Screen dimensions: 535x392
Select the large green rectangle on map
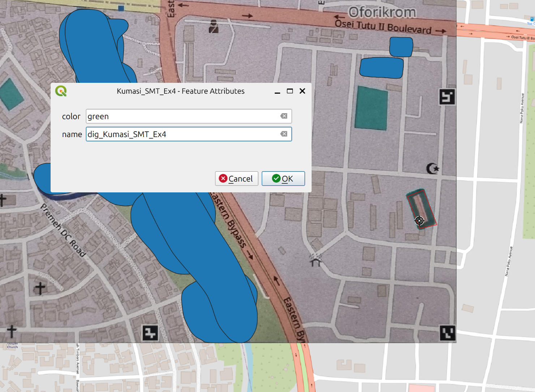[371, 108]
